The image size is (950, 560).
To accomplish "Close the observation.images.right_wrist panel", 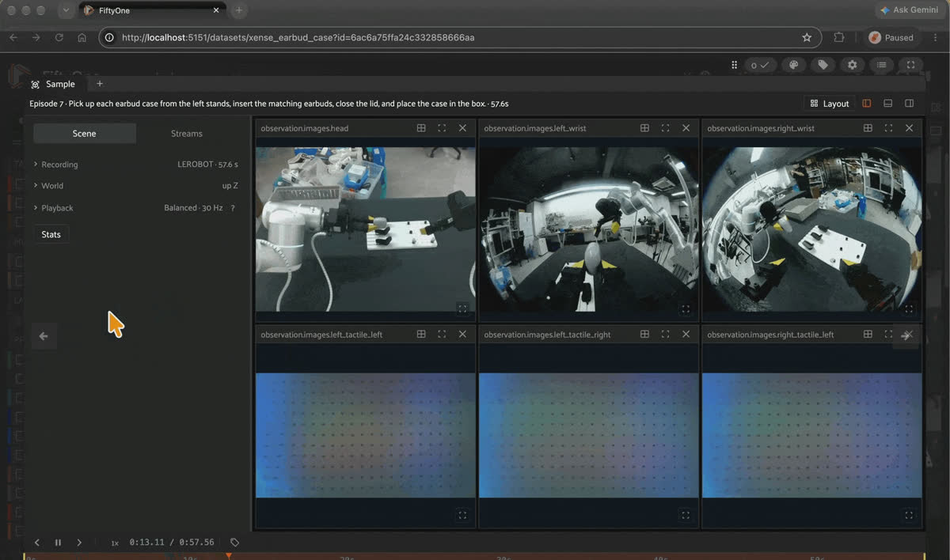I will 909,128.
